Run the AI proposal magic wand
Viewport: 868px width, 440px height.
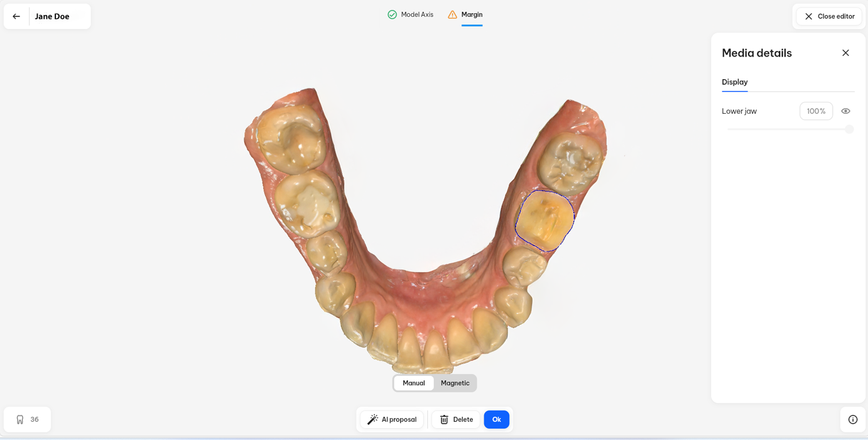(392, 419)
